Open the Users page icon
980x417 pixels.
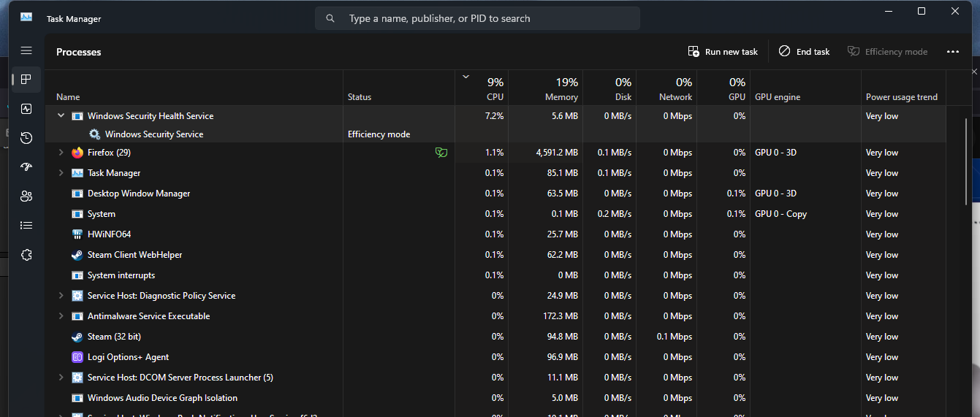[x=26, y=196]
